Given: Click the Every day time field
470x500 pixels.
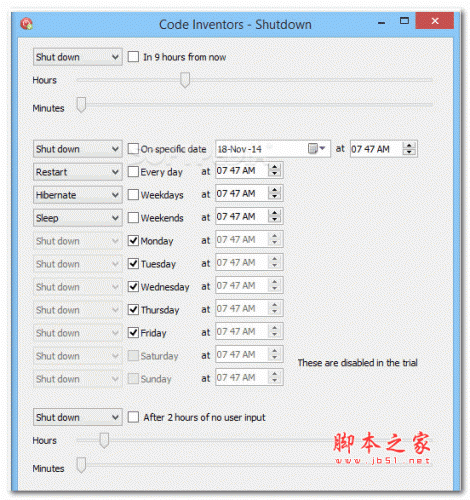Looking at the screenshot, I should [x=249, y=170].
